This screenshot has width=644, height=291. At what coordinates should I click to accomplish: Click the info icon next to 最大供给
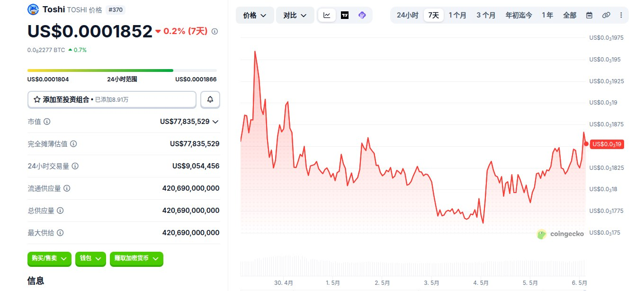pyautogui.click(x=60, y=233)
